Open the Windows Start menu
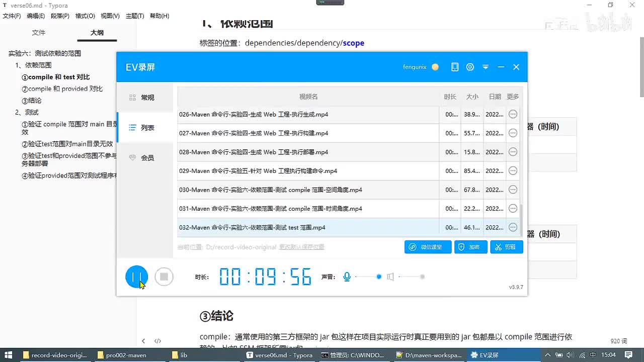Image resolution: width=644 pixels, height=362 pixels. (9, 355)
